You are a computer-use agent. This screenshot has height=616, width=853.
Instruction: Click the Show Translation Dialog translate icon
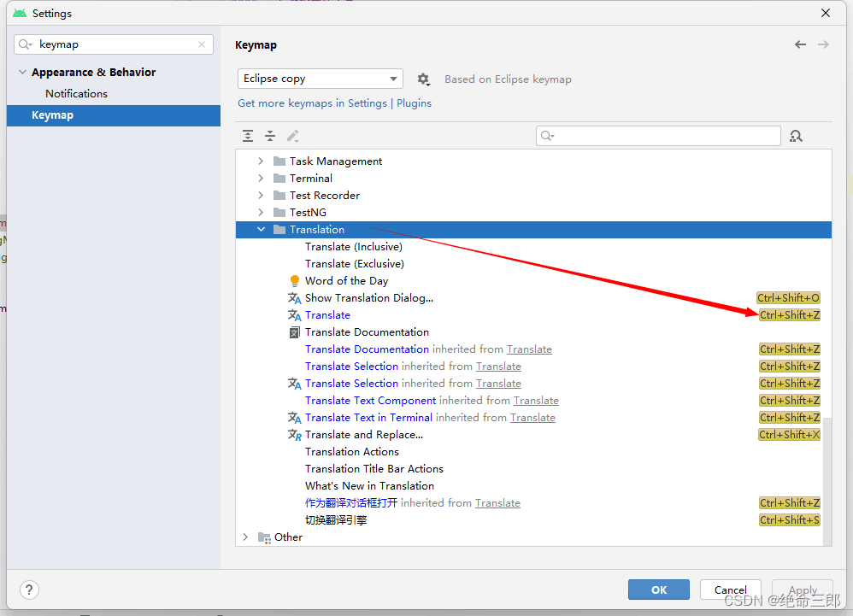[x=294, y=298]
